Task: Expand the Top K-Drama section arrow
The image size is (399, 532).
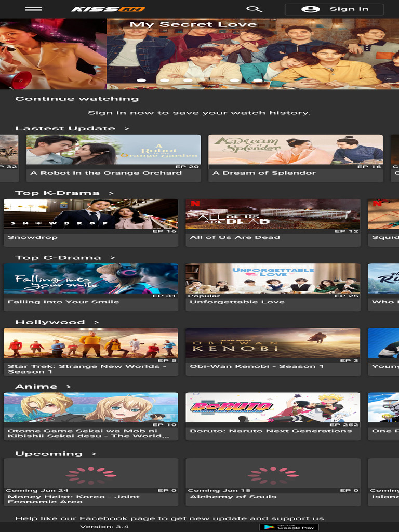Action: click(111, 193)
